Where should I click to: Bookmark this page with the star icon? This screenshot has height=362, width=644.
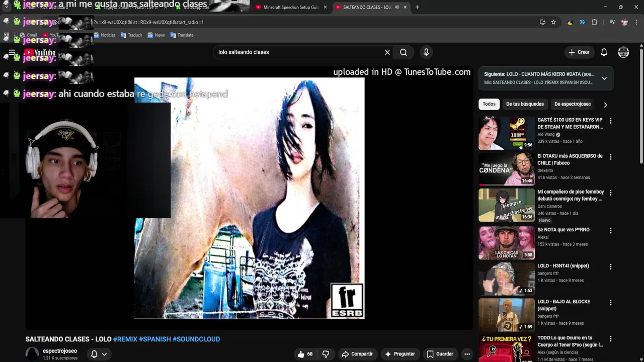point(553,22)
